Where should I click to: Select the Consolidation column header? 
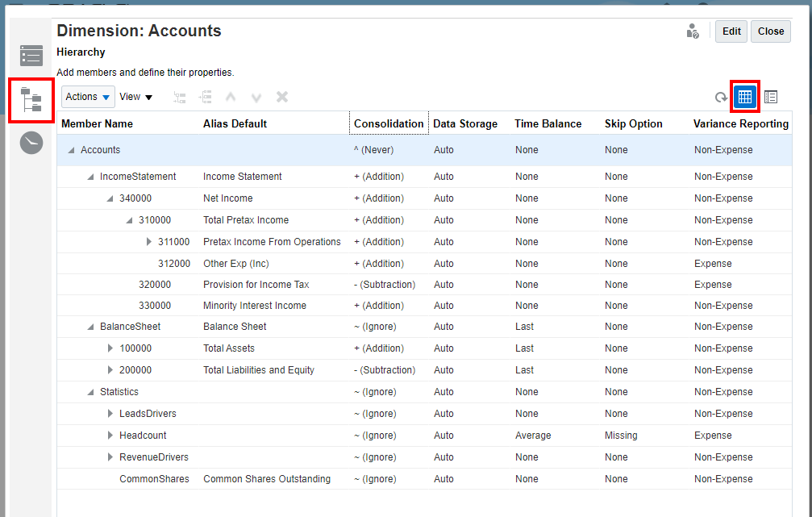pos(389,124)
